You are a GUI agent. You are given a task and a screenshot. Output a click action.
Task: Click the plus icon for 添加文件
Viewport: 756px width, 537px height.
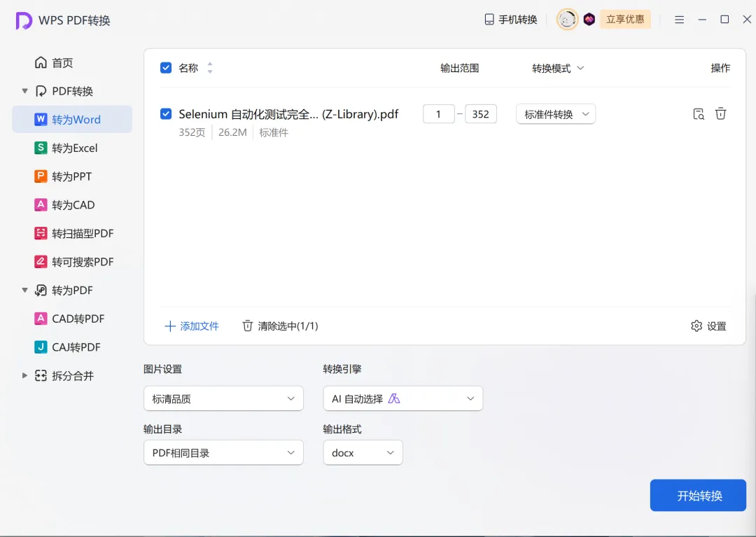(x=169, y=326)
